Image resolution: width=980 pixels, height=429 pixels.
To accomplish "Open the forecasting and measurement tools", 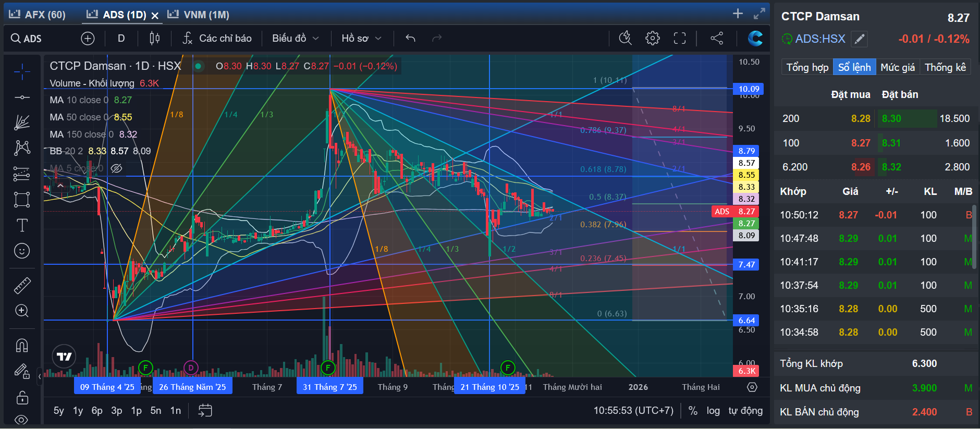I will 22,174.
